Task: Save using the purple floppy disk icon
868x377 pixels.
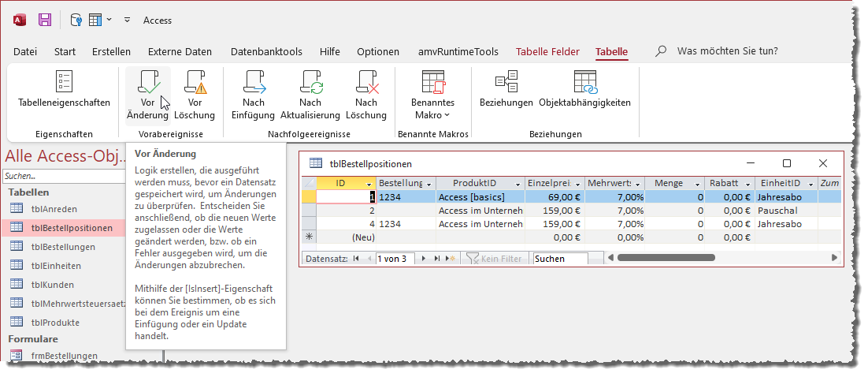Action: (x=45, y=20)
